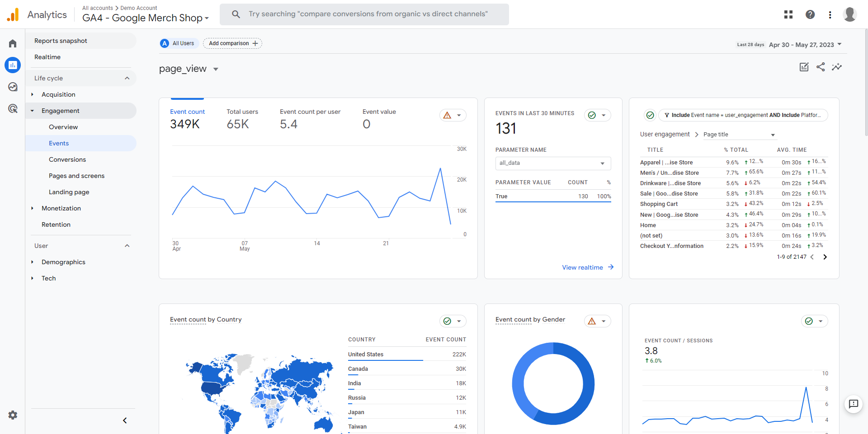This screenshot has width=868, height=434.
Task: Click the United States country row
Action: (407, 355)
